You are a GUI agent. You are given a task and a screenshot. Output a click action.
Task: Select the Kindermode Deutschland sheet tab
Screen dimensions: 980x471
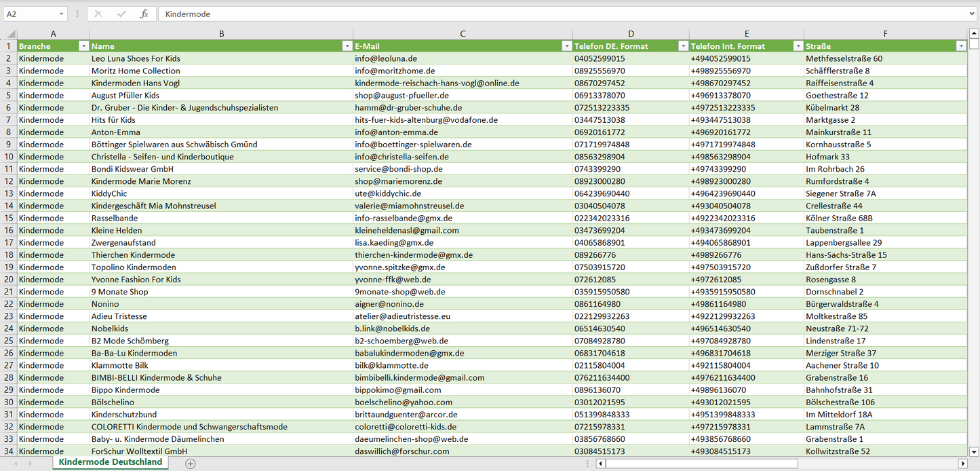coord(111,462)
